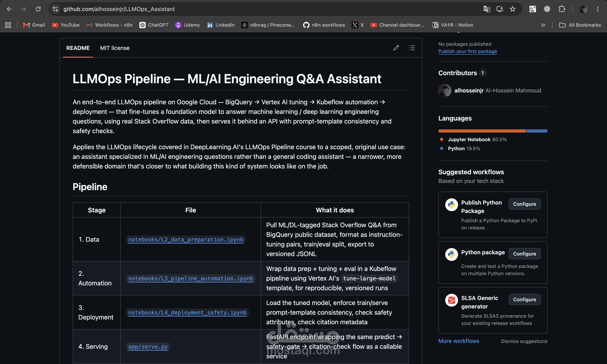This screenshot has height=364, width=607.
Task: Open YouTube bookmark
Action: click(65, 25)
